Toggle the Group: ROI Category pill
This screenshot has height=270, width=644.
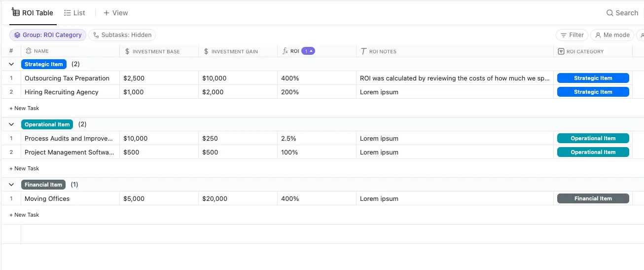[x=48, y=35]
